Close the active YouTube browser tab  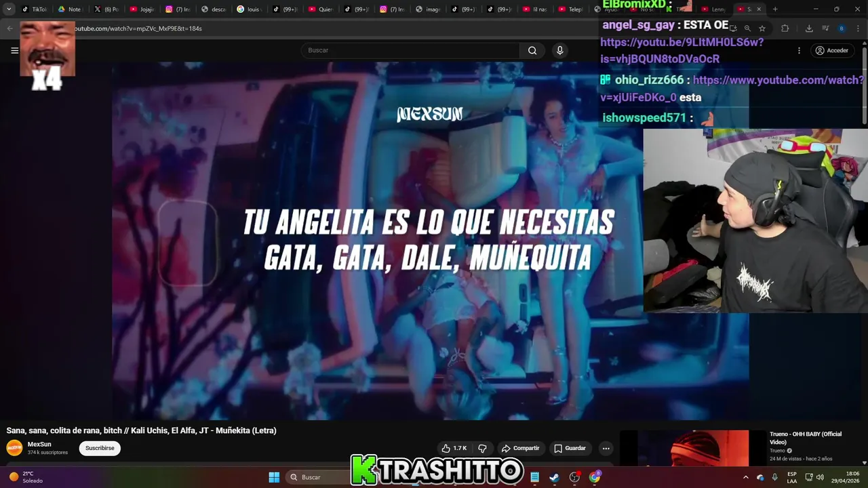tap(759, 9)
